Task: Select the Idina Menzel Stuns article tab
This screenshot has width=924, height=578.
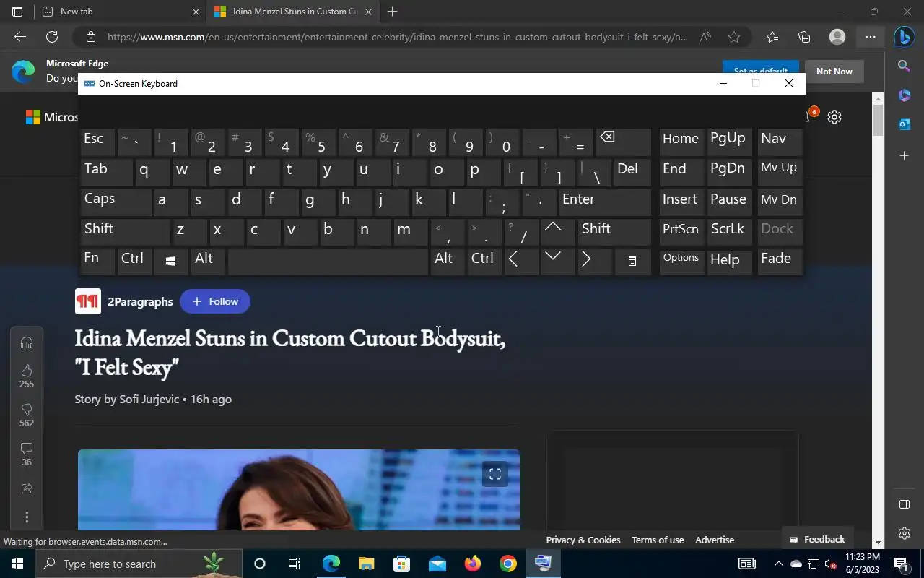Action: tap(295, 12)
